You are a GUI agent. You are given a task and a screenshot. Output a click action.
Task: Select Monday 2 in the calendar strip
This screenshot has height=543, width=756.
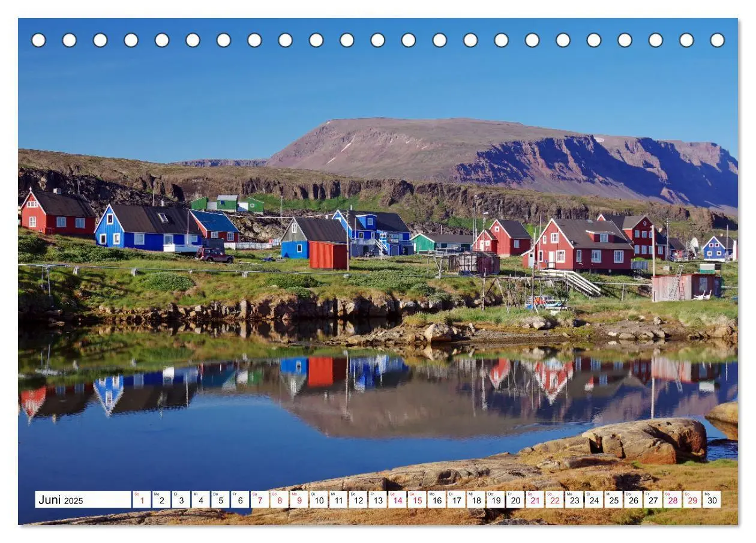point(161,500)
